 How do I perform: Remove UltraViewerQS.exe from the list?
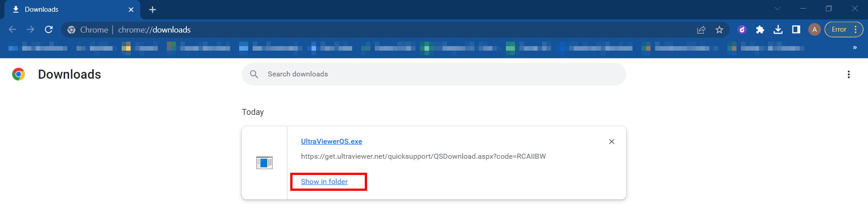point(612,142)
